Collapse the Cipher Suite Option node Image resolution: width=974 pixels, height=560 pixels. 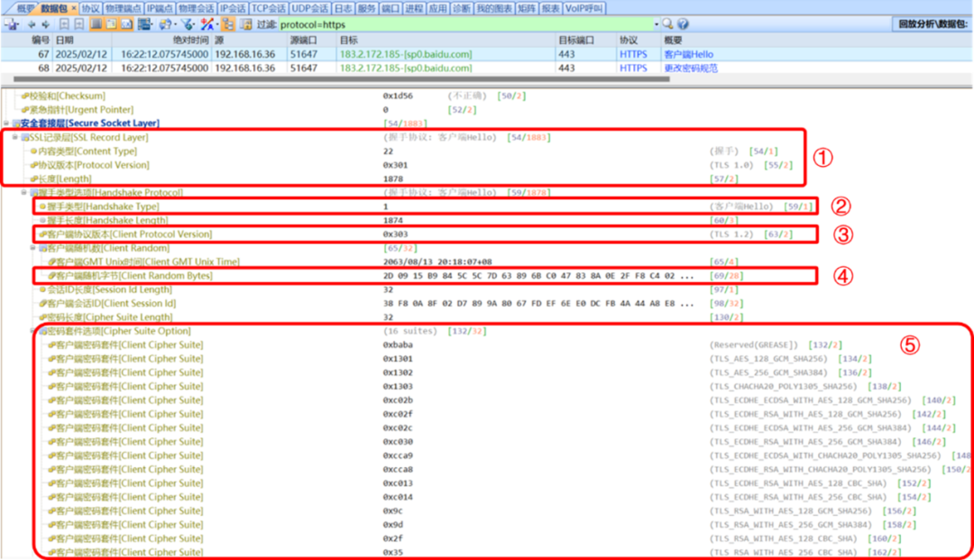click(33, 331)
